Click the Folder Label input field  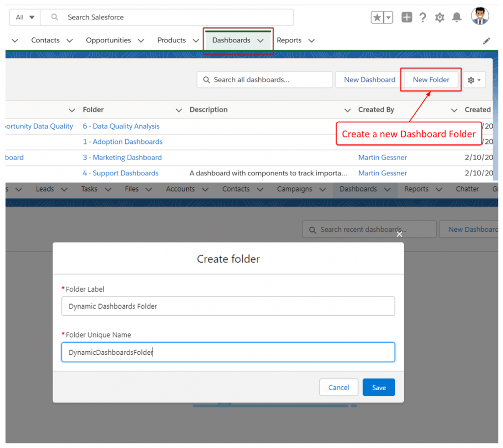coord(228,306)
